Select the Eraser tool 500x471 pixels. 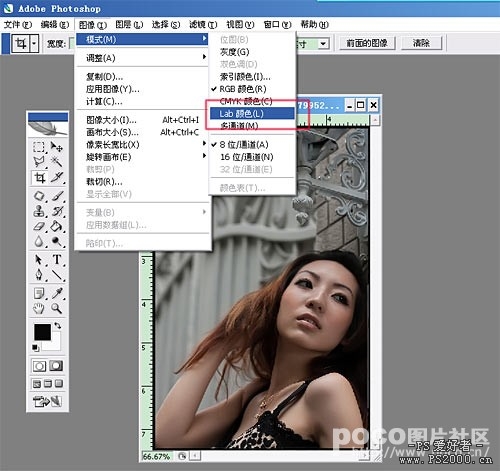pos(39,227)
